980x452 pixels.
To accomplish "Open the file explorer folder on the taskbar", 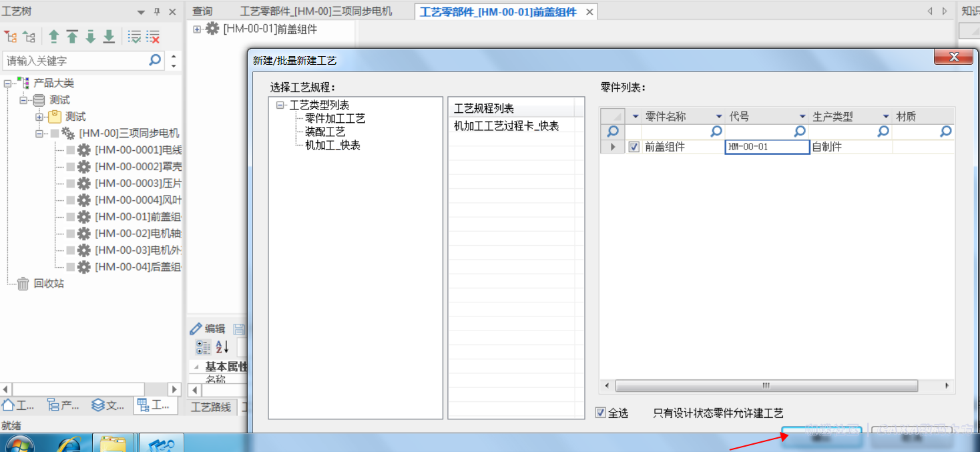I will tap(113, 443).
